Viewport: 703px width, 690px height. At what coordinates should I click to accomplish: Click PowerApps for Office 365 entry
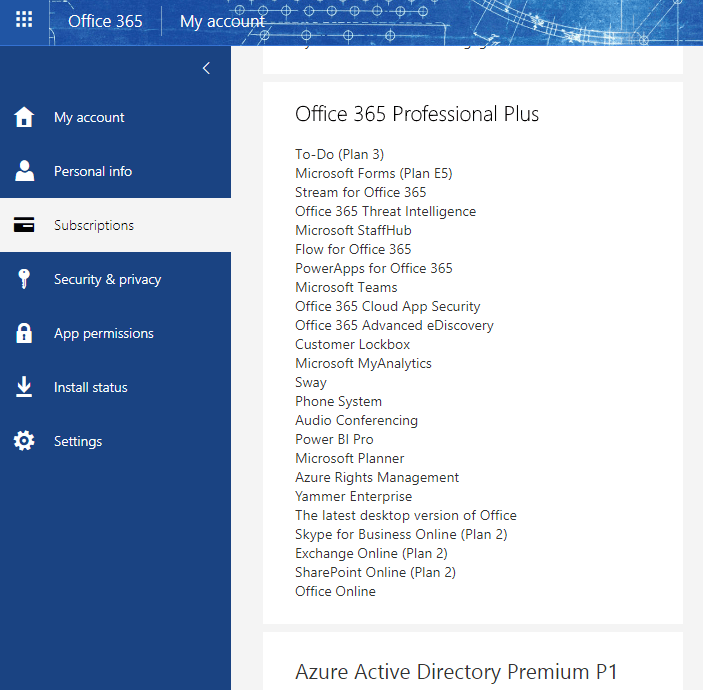(x=374, y=268)
